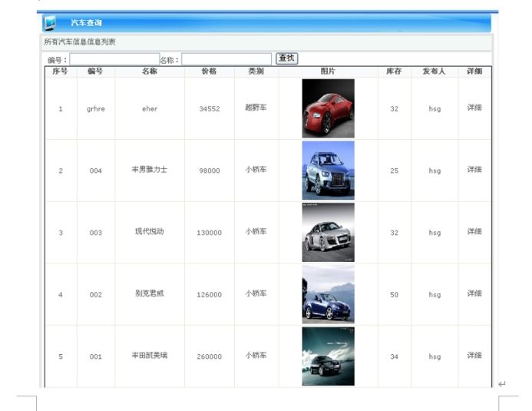Image resolution: width=532 pixels, height=411 pixels.
Task: Click the 编号 column header
Action: [95, 71]
